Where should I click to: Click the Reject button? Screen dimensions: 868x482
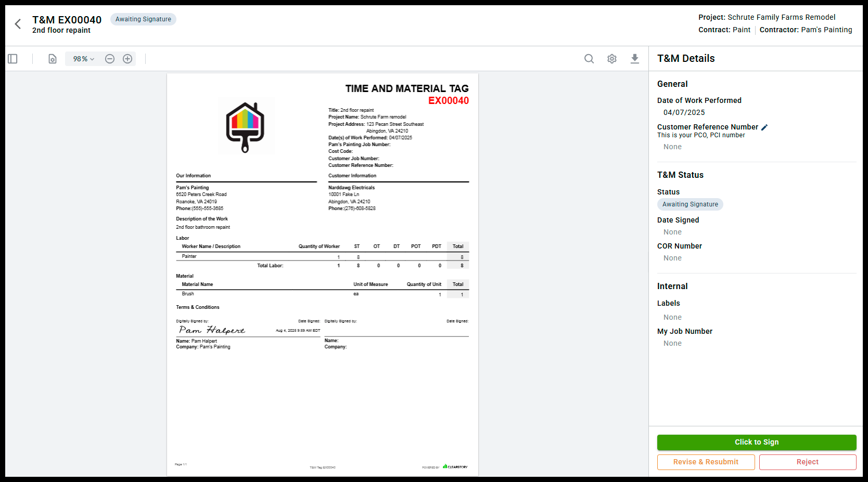(808, 462)
